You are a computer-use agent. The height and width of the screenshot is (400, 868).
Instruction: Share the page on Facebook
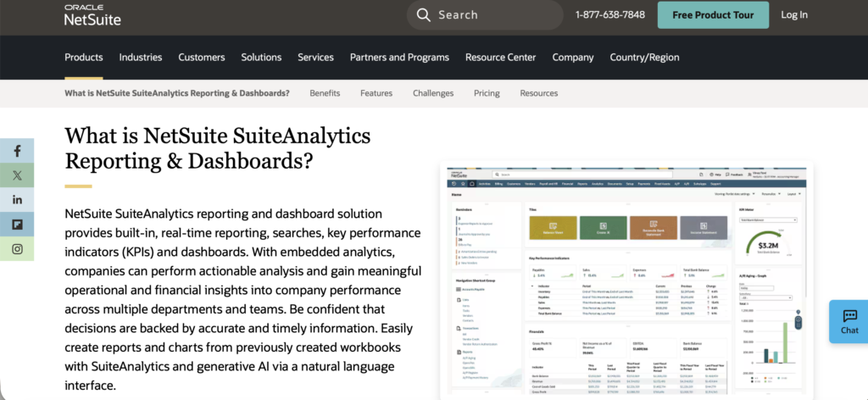point(17,151)
